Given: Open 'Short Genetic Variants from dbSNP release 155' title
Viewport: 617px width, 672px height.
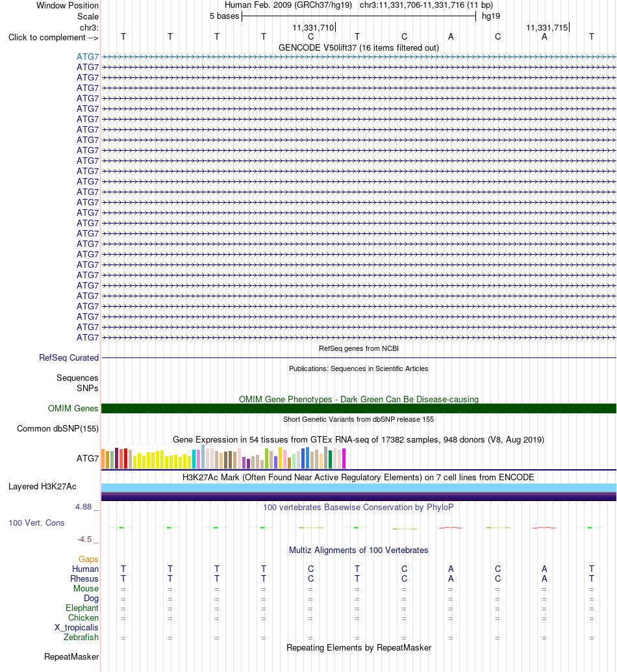Looking at the screenshot, I should (x=359, y=419).
